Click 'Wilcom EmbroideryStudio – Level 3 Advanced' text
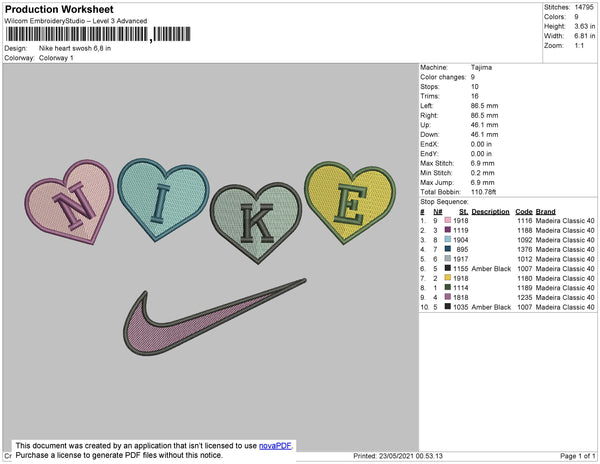Image resolution: width=600 pixels, height=464 pixels. tap(76, 21)
